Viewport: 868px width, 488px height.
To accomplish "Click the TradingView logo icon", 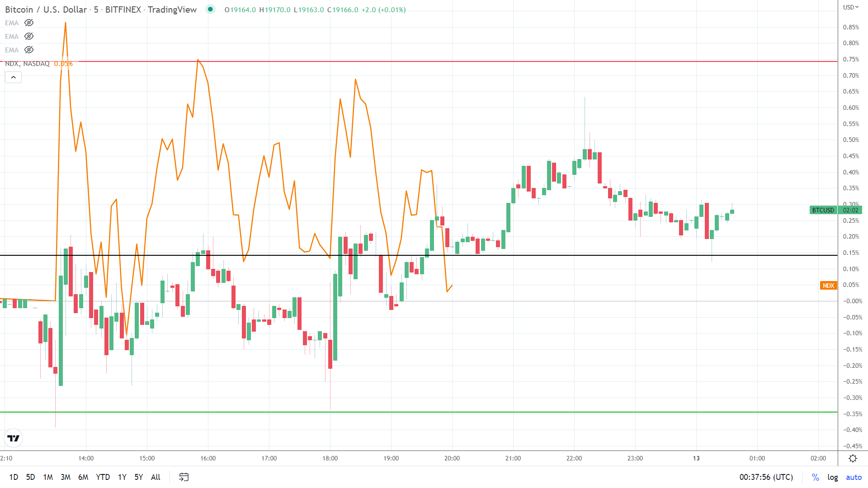I will (x=14, y=438).
